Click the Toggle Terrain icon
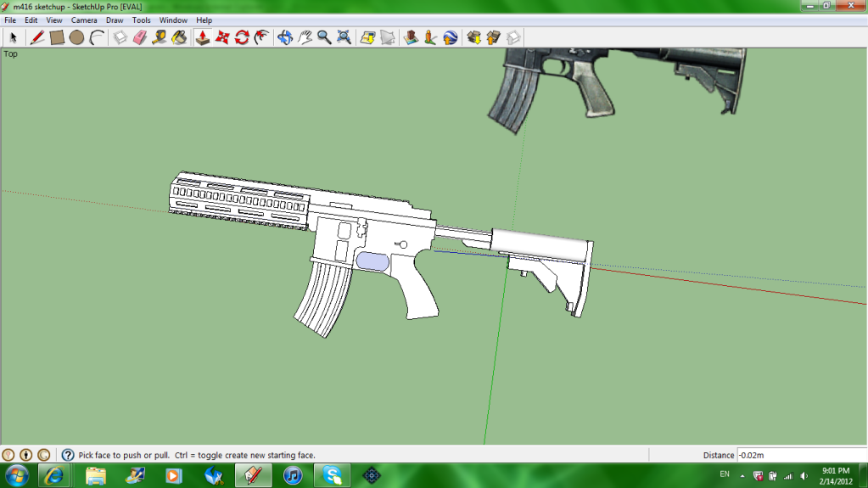 coord(388,37)
